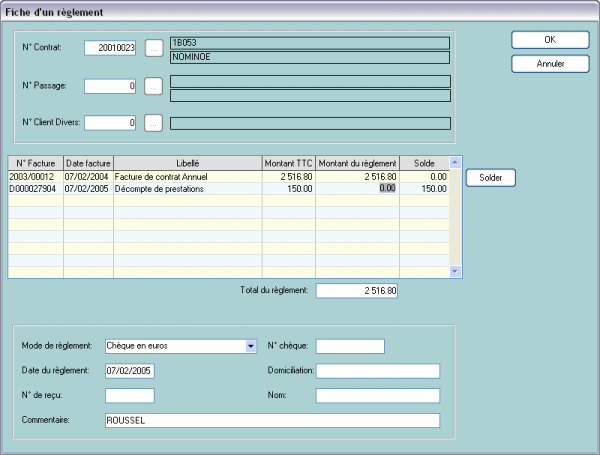The width and height of the screenshot is (600, 455).
Task: Click the 2 516.80 règlement cell in first row
Action: pyautogui.click(x=357, y=177)
